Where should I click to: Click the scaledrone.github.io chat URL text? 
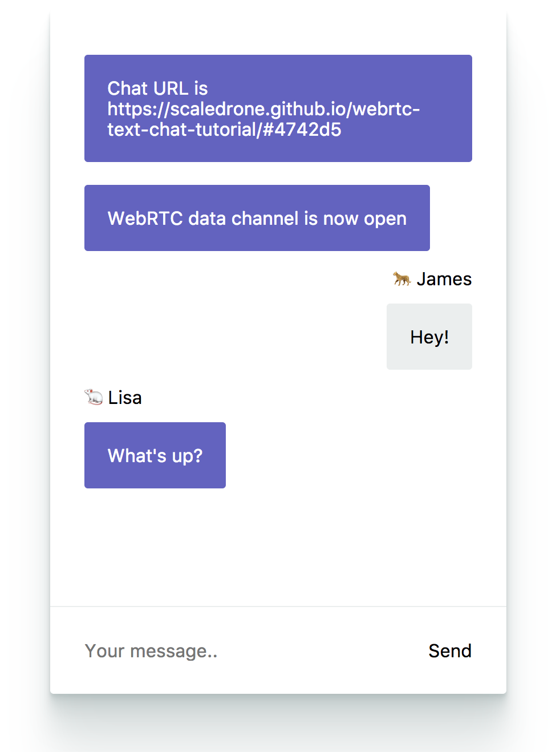(264, 119)
